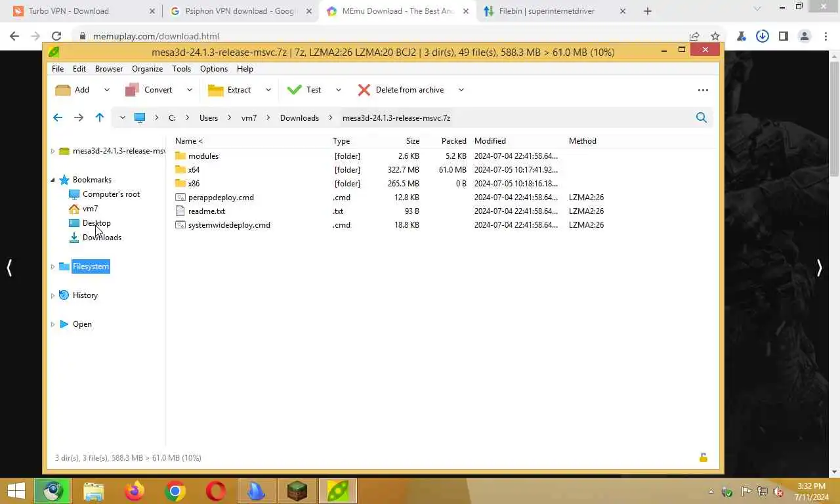Click the Extract toolbar icon
This screenshot has width=840, height=504.
pyautogui.click(x=216, y=90)
